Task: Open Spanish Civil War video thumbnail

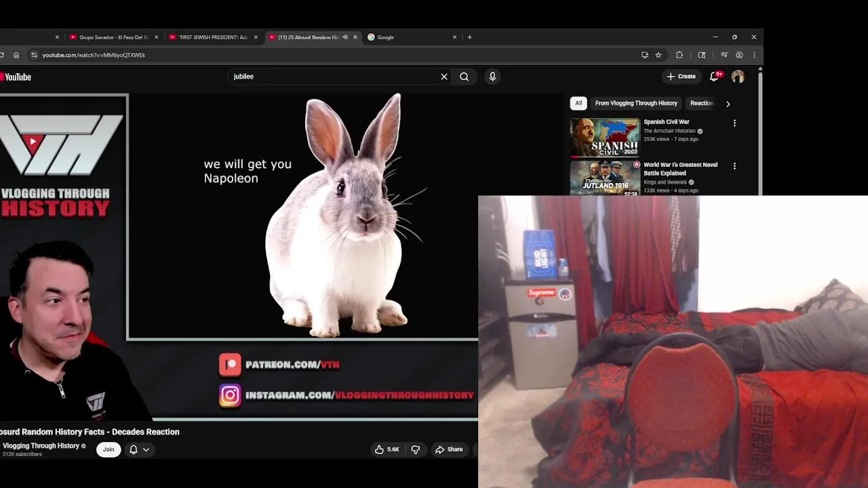Action: (x=605, y=138)
